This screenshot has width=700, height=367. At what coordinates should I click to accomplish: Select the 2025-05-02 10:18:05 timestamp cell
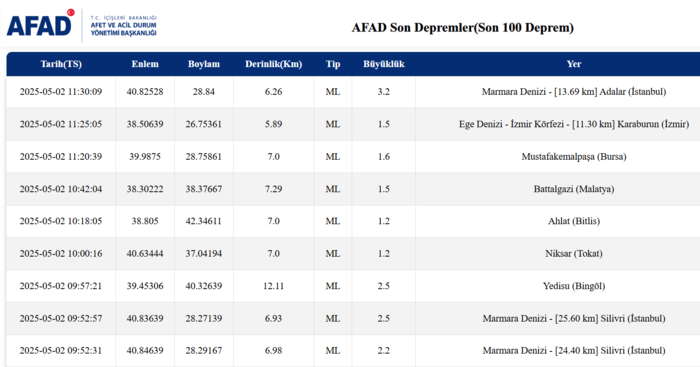coord(61,221)
